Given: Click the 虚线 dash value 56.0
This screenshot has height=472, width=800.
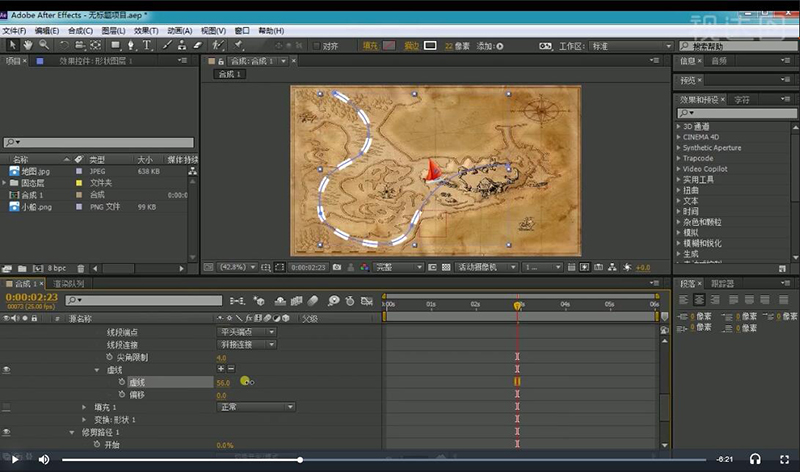Looking at the screenshot, I should [x=222, y=382].
